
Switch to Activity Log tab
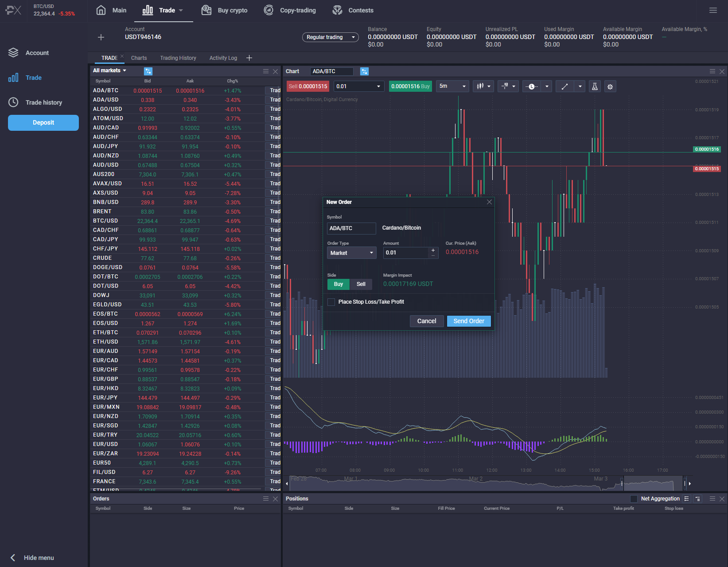223,58
